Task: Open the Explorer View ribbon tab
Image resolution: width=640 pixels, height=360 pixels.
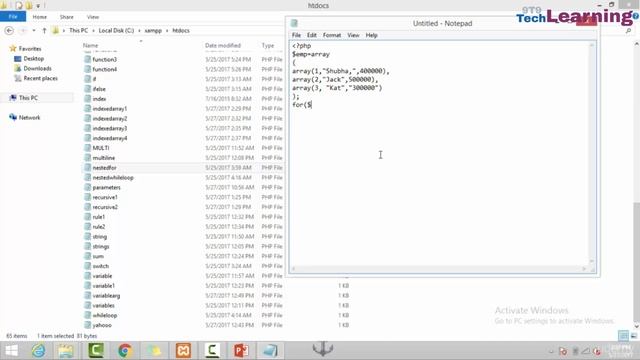Action: (93, 17)
